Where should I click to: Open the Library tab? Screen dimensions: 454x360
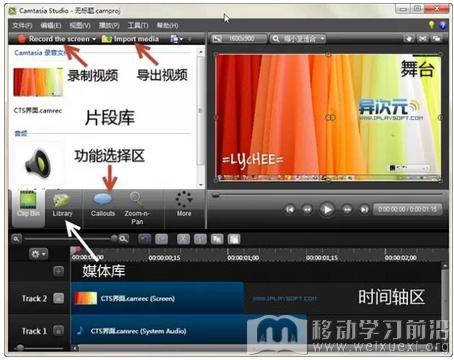click(x=62, y=208)
